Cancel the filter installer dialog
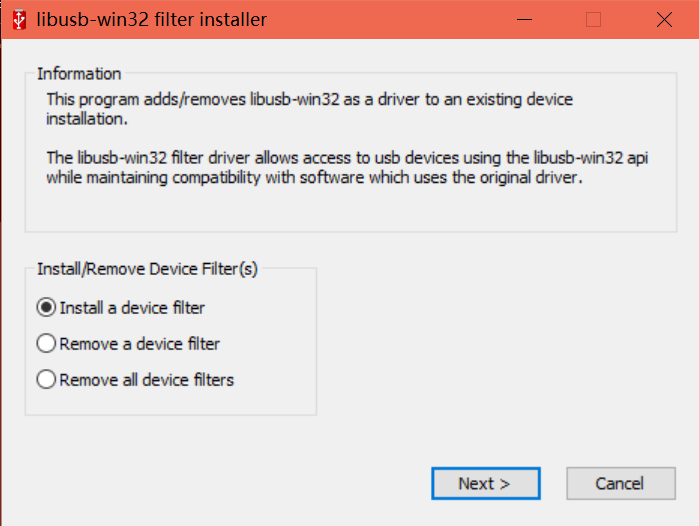699x526 pixels. coord(619,484)
